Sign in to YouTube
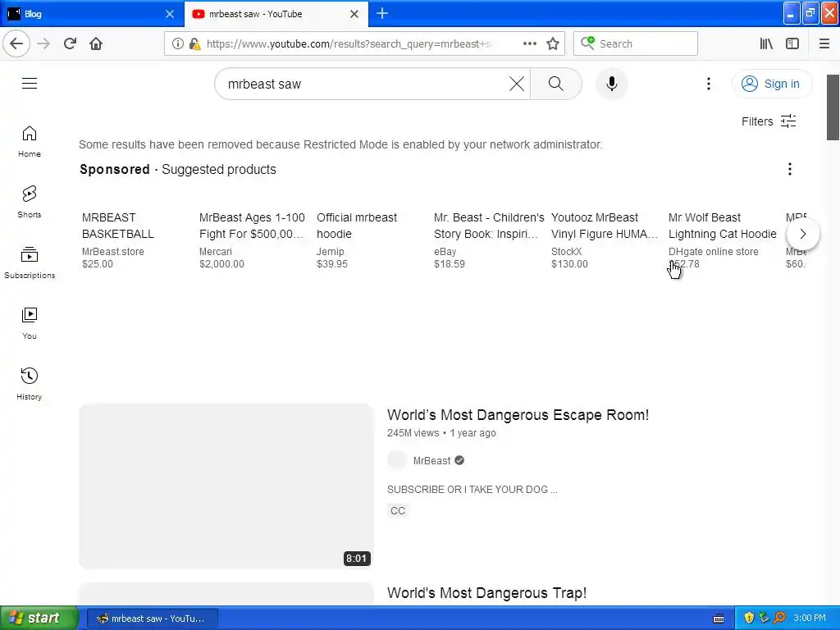The width and height of the screenshot is (840, 630). tap(772, 84)
